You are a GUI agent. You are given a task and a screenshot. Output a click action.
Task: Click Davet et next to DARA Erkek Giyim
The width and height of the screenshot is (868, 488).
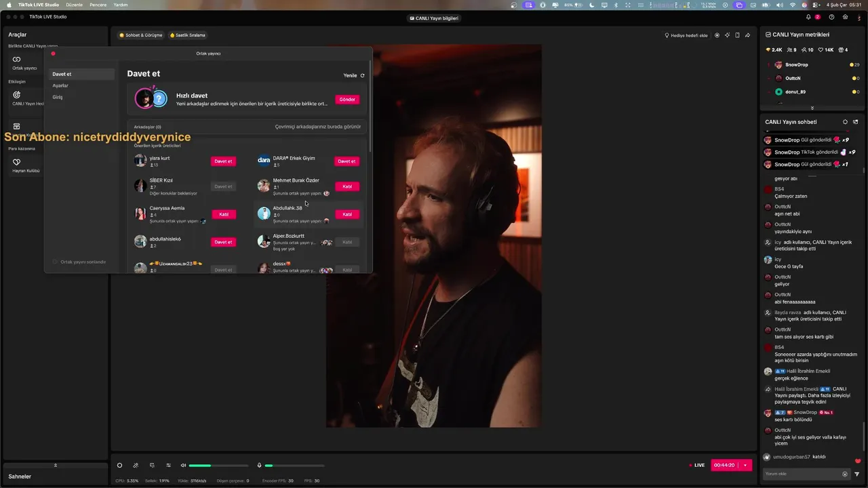pos(347,161)
